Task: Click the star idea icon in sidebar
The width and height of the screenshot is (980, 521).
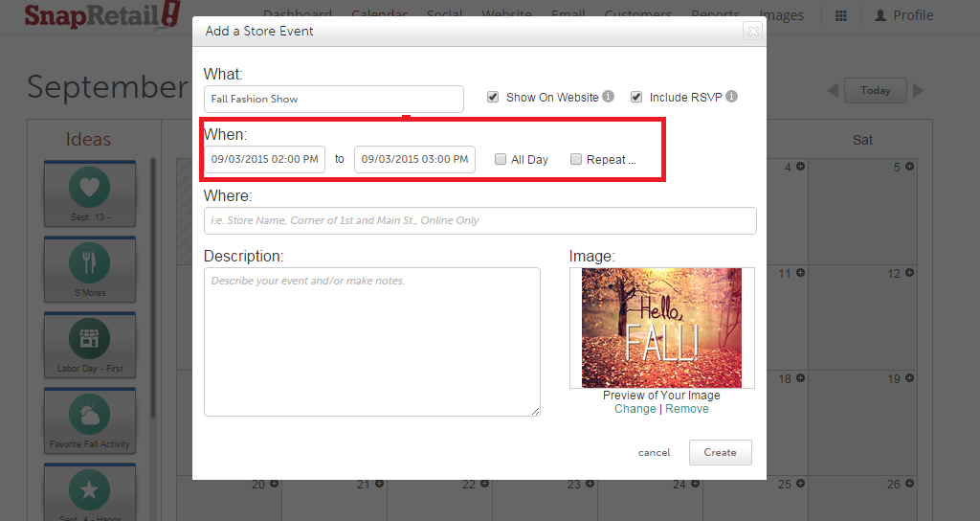Action: click(89, 489)
